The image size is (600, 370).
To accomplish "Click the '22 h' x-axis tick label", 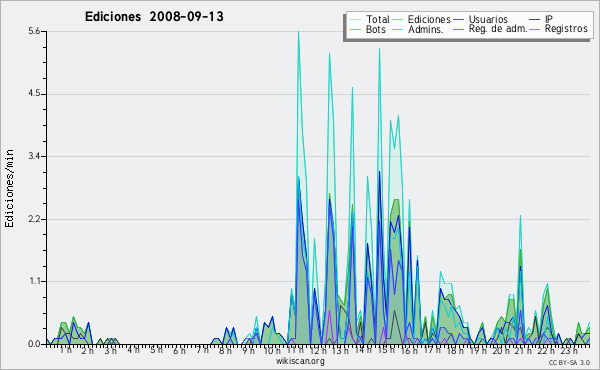I will 546,350.
